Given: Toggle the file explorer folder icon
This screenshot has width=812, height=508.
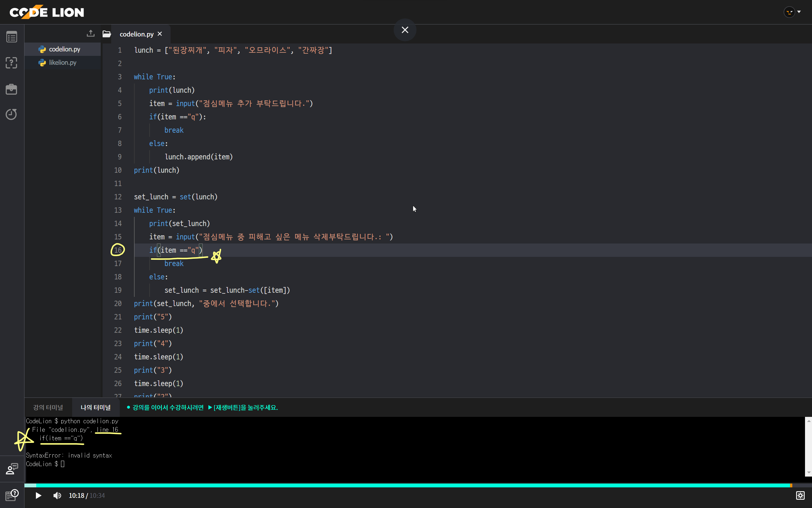Looking at the screenshot, I should tap(106, 34).
